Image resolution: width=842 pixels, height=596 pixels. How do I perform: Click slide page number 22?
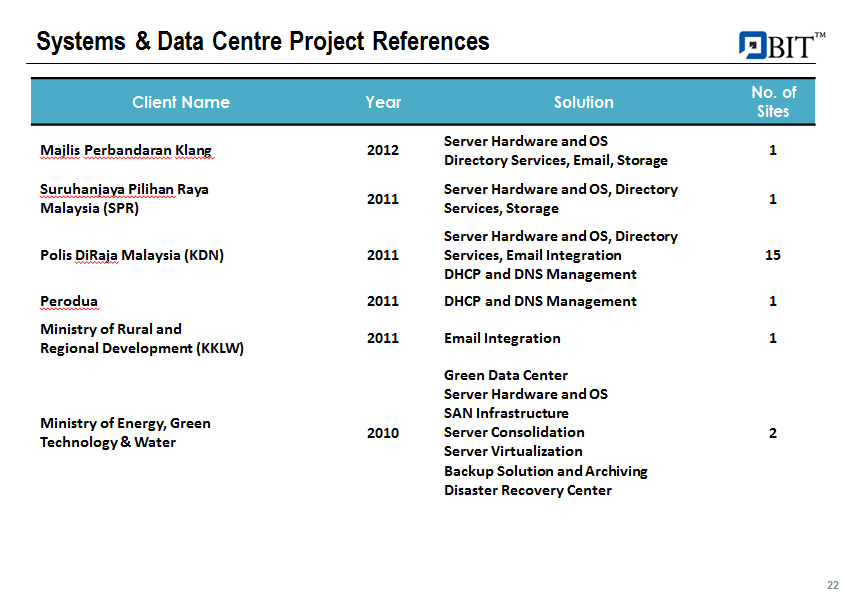832,585
